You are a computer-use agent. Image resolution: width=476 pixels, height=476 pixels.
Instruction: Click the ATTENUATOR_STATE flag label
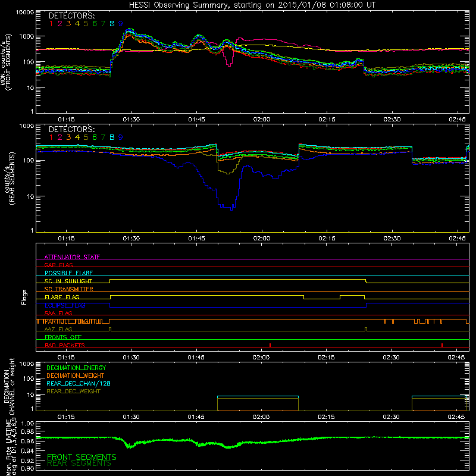tap(72, 257)
